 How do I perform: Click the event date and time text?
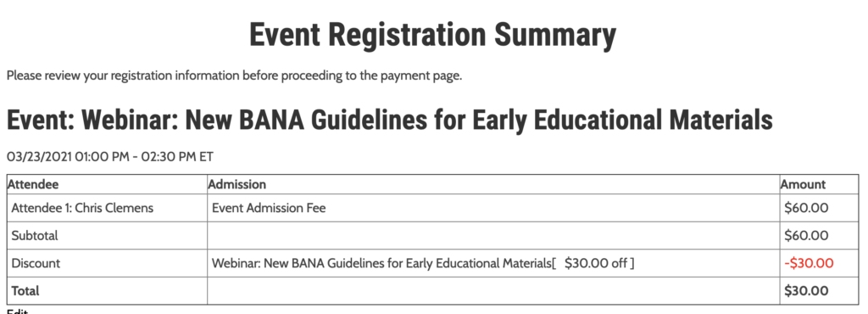point(109,157)
